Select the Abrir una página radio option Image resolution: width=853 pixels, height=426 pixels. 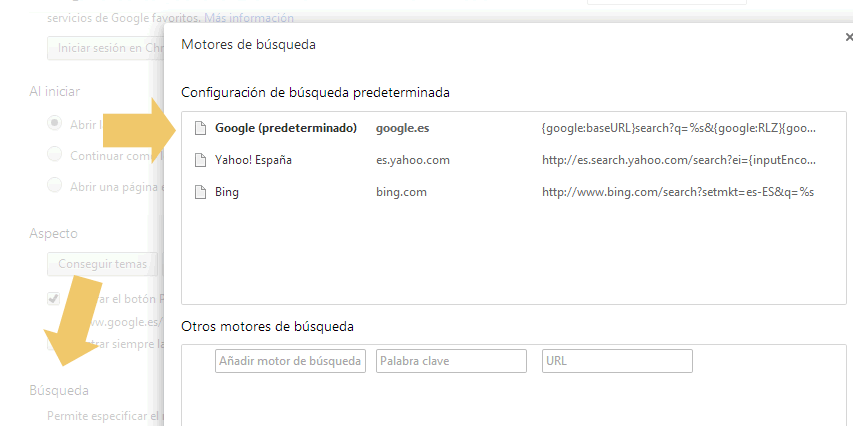pyautogui.click(x=54, y=186)
